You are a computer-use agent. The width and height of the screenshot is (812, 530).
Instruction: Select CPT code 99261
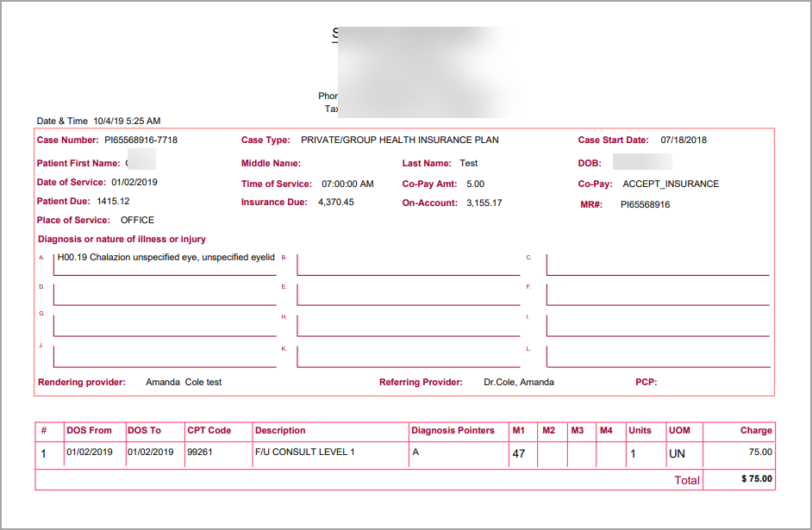pyautogui.click(x=200, y=452)
